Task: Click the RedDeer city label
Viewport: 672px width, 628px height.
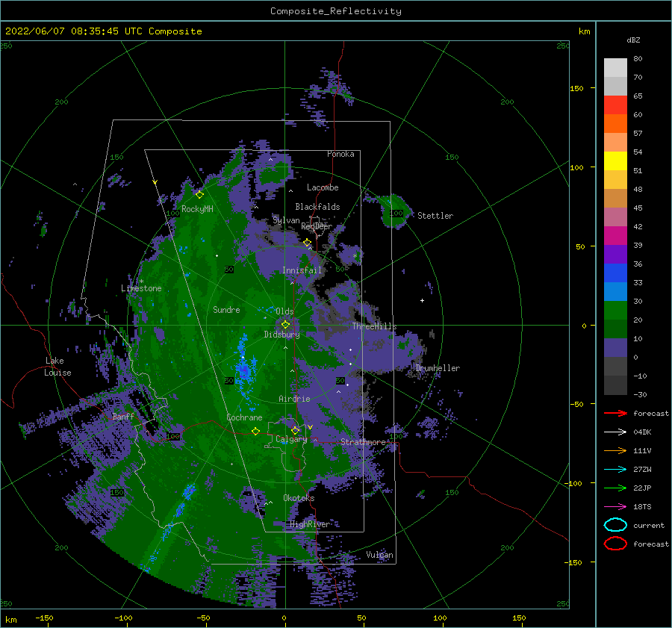Action: click(317, 226)
